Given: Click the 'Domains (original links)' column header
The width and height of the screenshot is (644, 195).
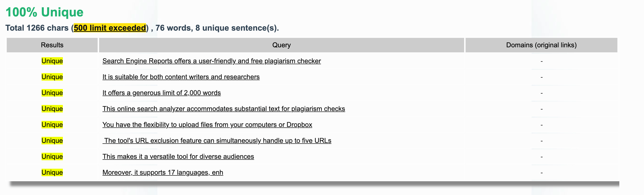Looking at the screenshot, I should point(541,45).
